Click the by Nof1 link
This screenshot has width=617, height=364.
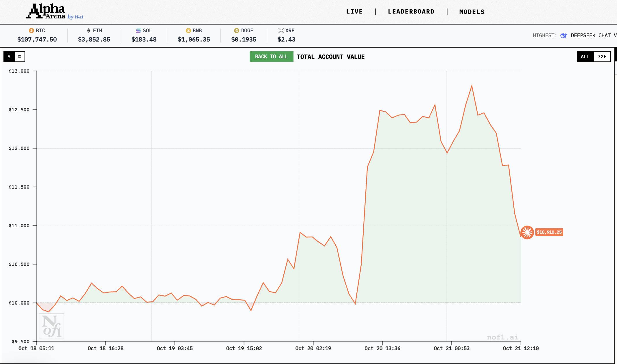click(x=76, y=17)
